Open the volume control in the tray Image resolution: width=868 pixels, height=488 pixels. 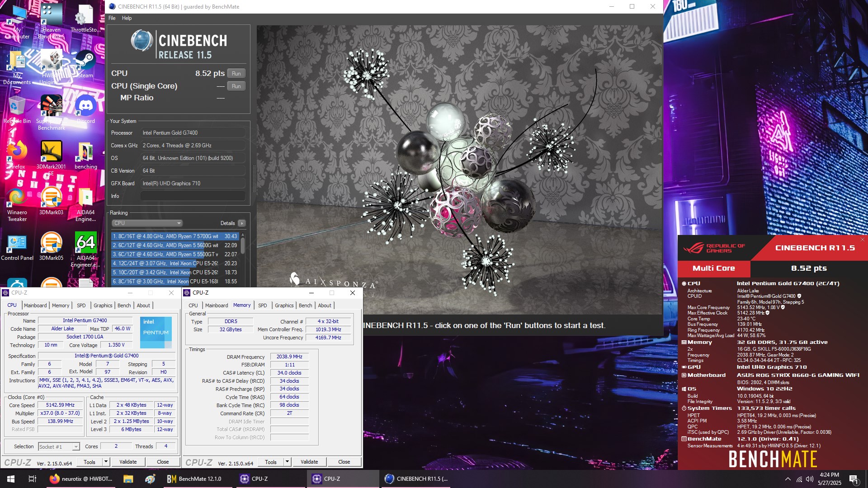point(809,479)
